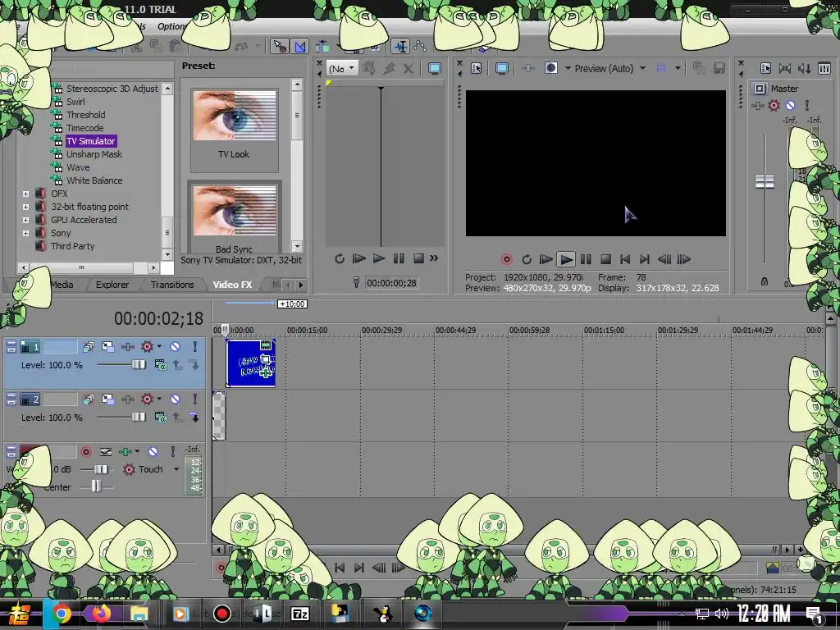Open compositing mode button on track 1
The height and width of the screenshot is (630, 840).
[160, 365]
